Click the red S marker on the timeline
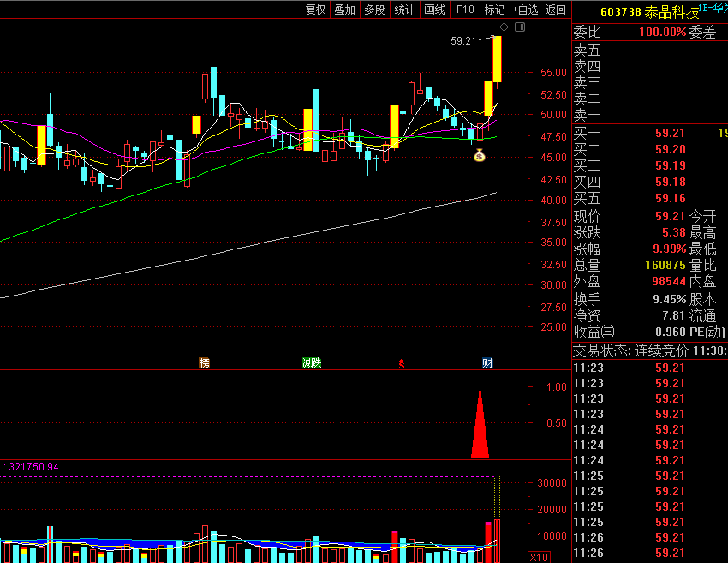728x563 pixels. [x=402, y=364]
